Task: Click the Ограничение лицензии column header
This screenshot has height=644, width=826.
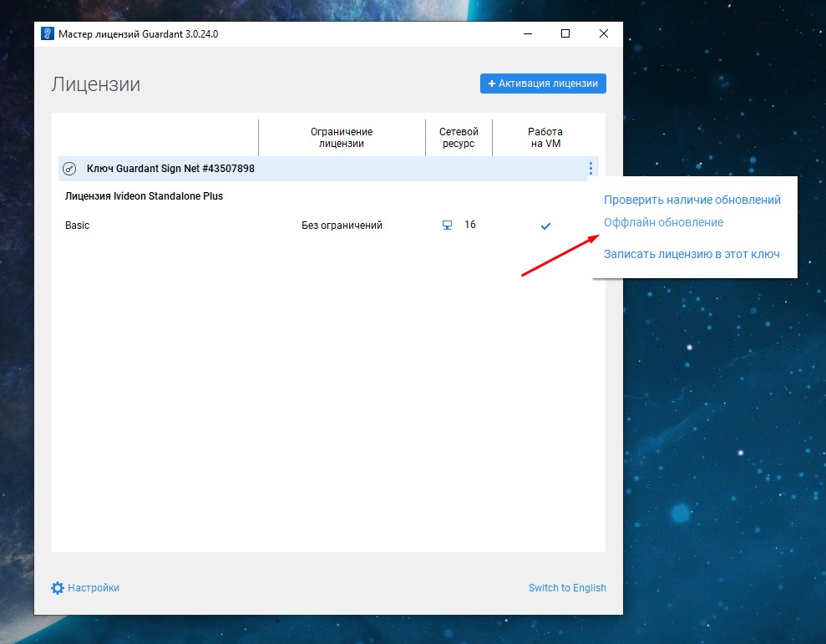Action: pos(342,138)
